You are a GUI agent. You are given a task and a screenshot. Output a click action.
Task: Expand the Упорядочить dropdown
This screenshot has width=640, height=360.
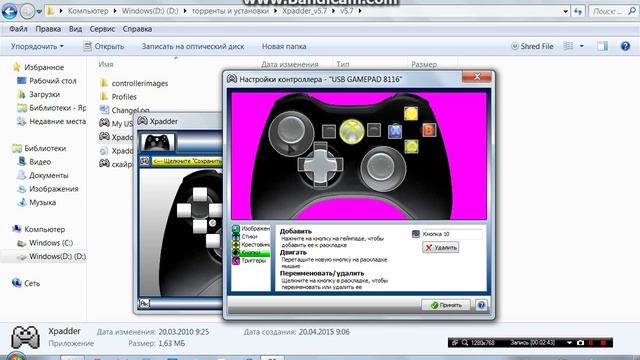(37, 47)
